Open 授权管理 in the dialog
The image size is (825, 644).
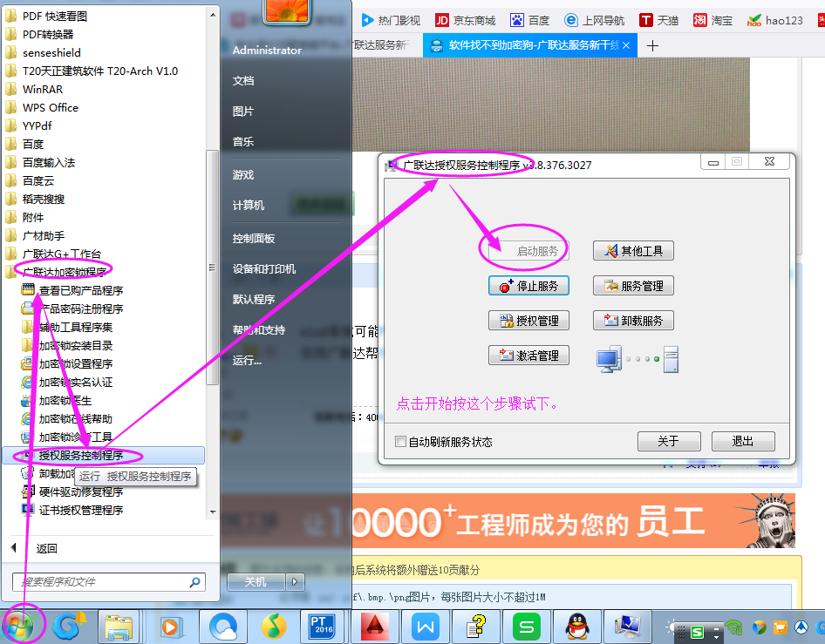click(528, 320)
